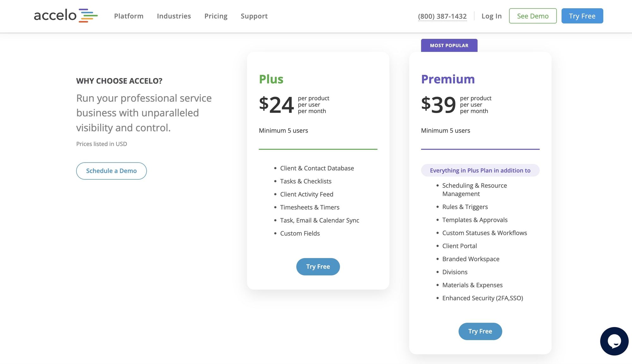Click the Log In icon link

[x=491, y=15]
